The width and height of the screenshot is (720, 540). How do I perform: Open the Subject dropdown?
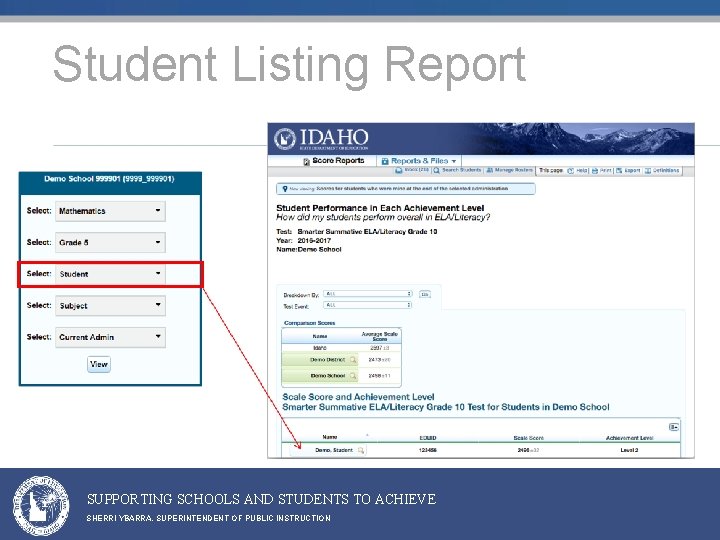(x=110, y=306)
